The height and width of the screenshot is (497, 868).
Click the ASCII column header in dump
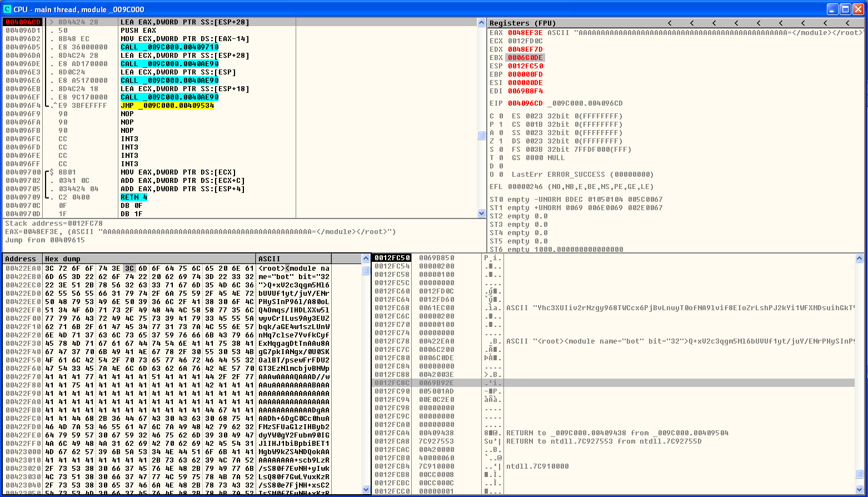tap(293, 259)
